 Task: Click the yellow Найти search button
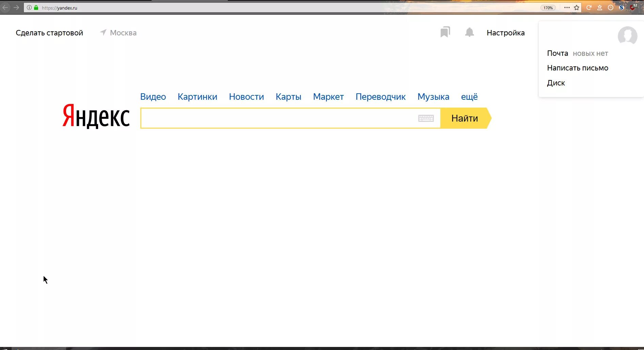coord(466,118)
